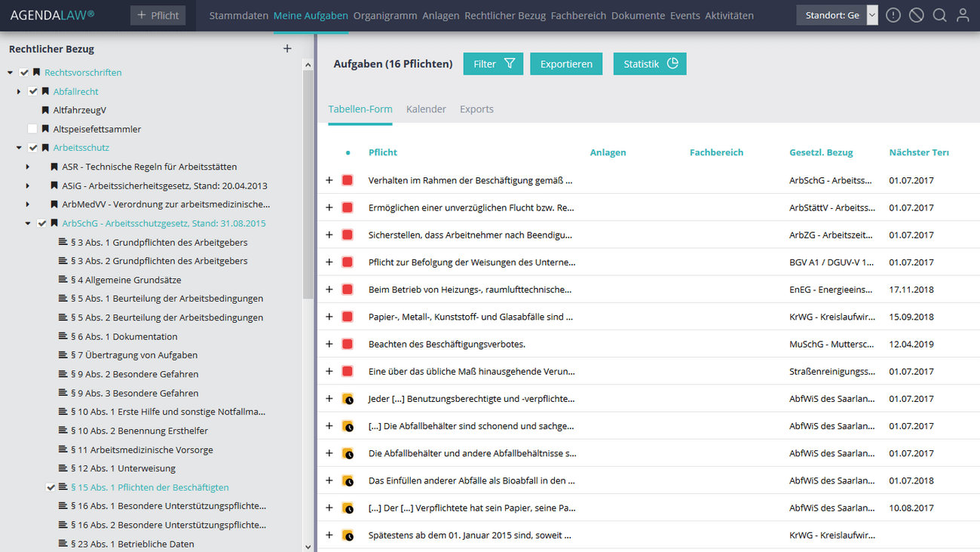Toggle the ArbSchG Arbeitsschutzgesetz checkbox
The height and width of the screenshot is (552, 980).
41,223
